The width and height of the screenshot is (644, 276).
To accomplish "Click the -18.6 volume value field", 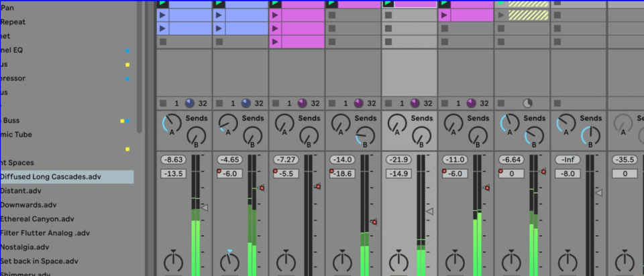I will (x=342, y=174).
